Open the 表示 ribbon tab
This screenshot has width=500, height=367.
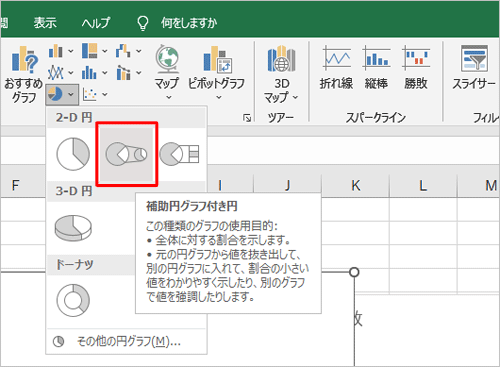click(45, 23)
